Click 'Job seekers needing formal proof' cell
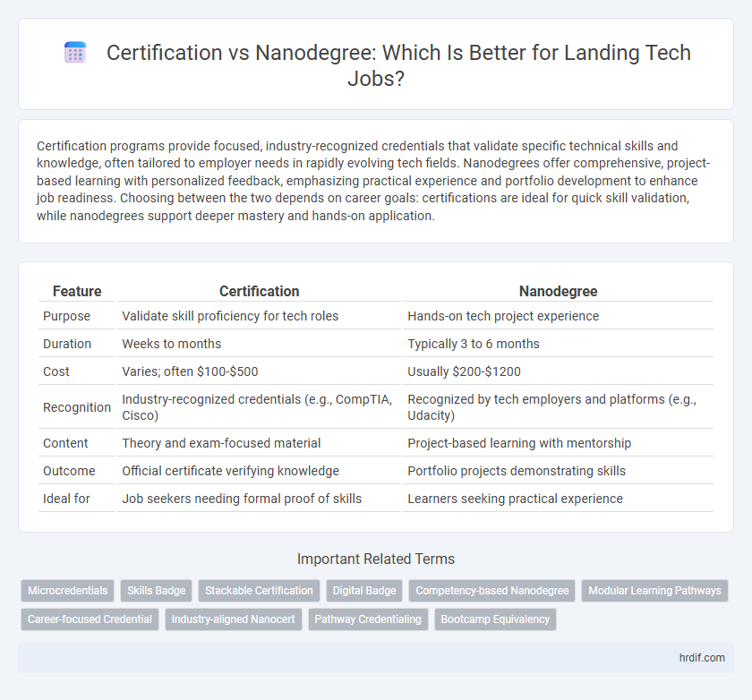 tap(259, 499)
